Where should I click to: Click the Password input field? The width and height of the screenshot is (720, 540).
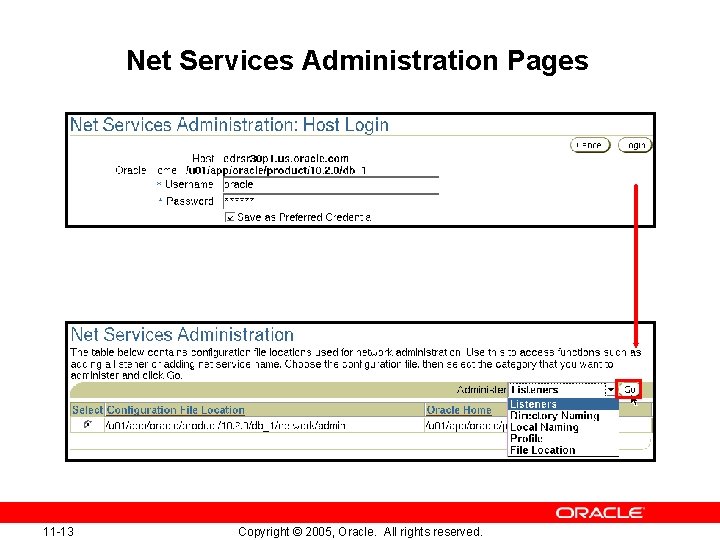pyautogui.click(x=331, y=202)
